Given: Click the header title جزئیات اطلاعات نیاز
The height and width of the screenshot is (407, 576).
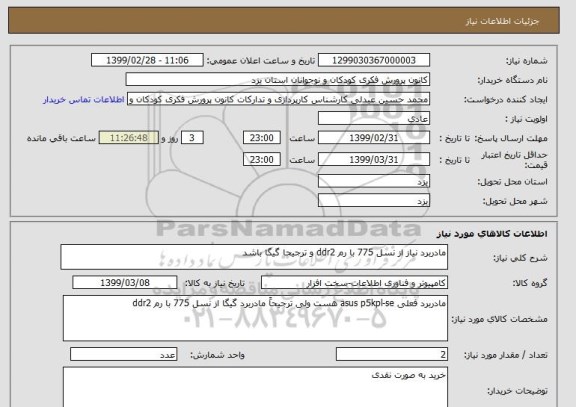Looking at the screenshot, I should 502,21.
